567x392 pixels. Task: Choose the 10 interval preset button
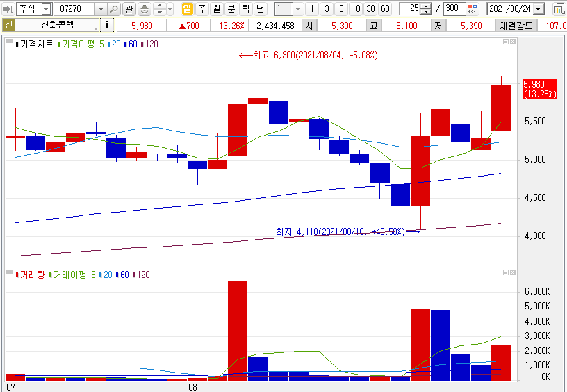[x=356, y=8]
